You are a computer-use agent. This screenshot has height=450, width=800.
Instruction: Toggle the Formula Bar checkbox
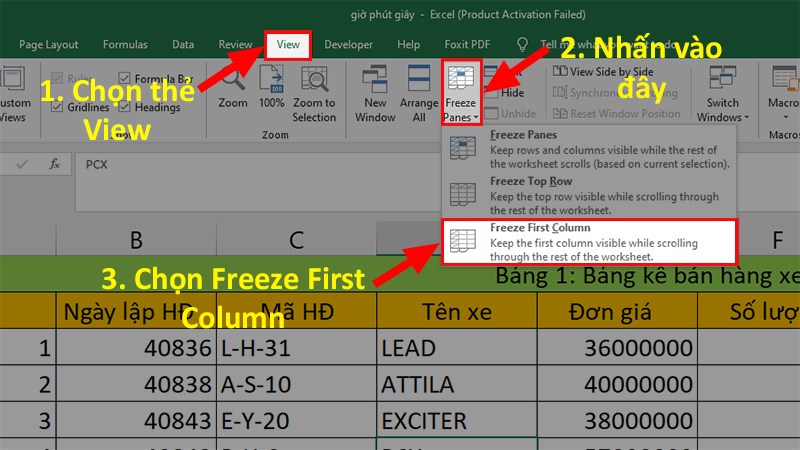coord(125,78)
